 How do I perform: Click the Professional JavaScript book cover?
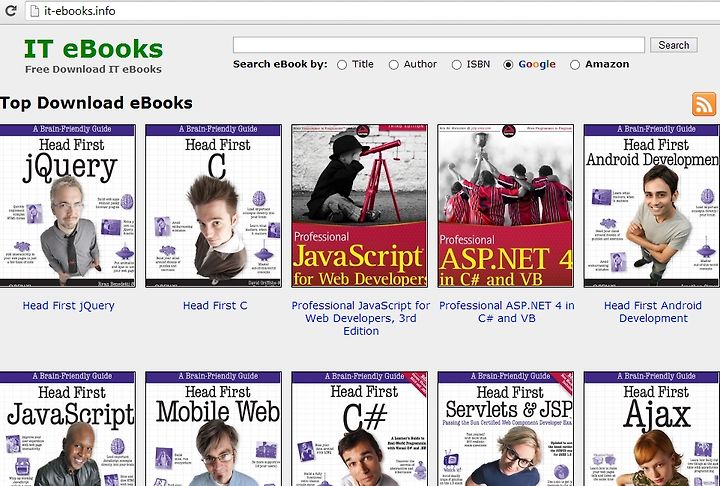click(360, 206)
